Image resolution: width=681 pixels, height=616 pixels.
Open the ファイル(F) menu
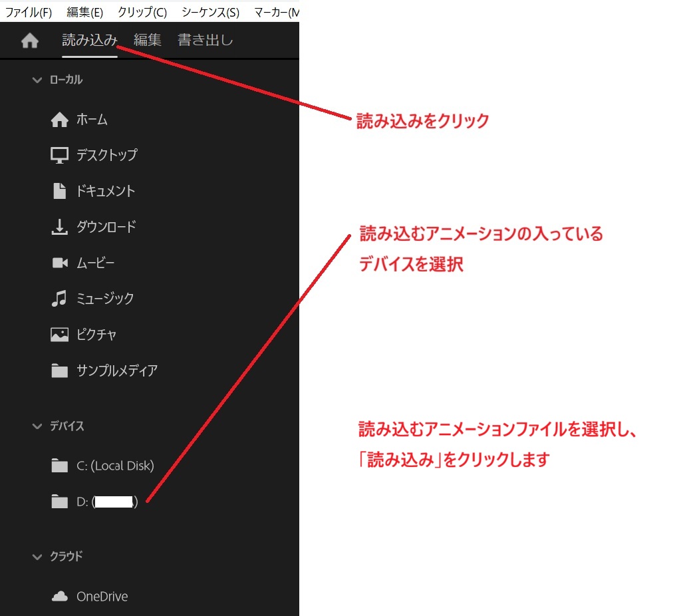point(29,13)
